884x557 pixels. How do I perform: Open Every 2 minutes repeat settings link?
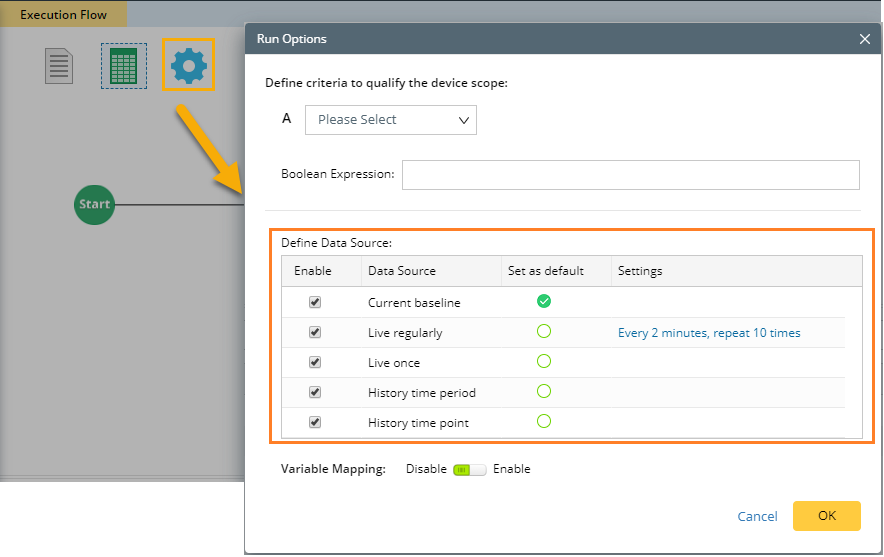pos(709,333)
